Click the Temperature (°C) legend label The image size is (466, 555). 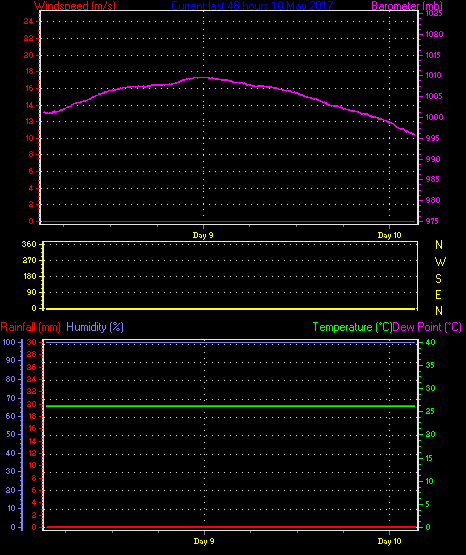coord(352,327)
